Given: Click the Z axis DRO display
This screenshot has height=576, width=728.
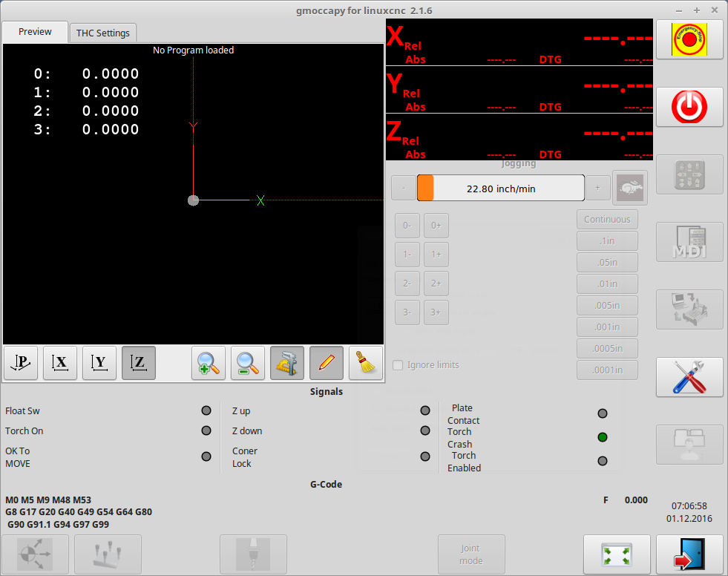Looking at the screenshot, I should coord(519,137).
